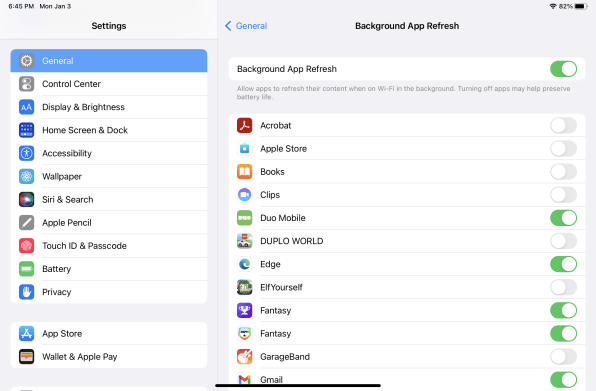Select Battery in the sidebar
Image resolution: width=596 pixels, height=391 pixels.
point(109,269)
